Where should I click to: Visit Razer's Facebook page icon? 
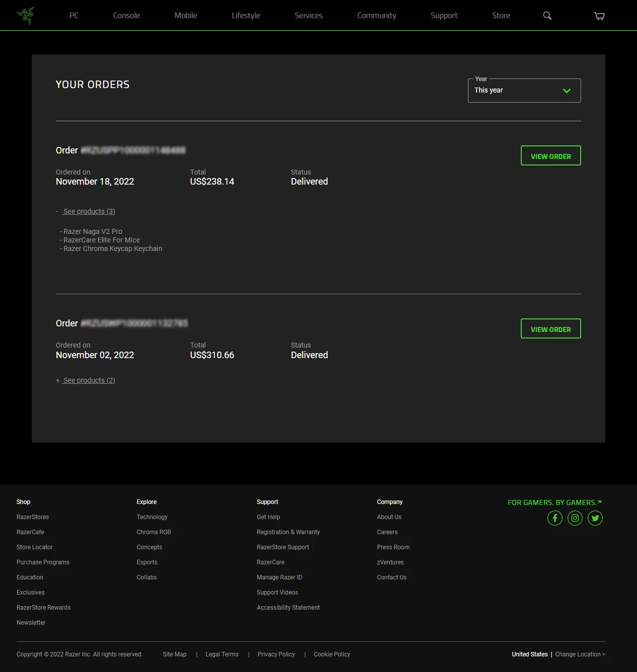pos(554,518)
